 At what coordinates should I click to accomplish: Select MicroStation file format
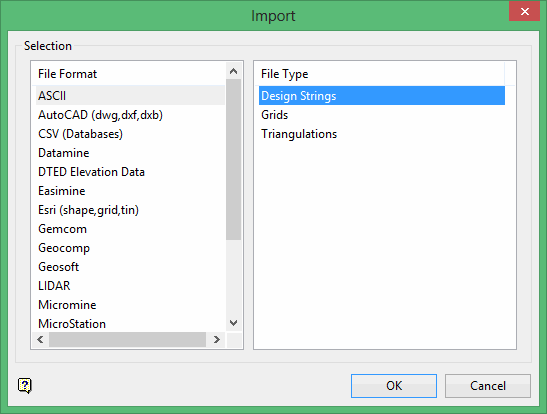[x=130, y=324]
